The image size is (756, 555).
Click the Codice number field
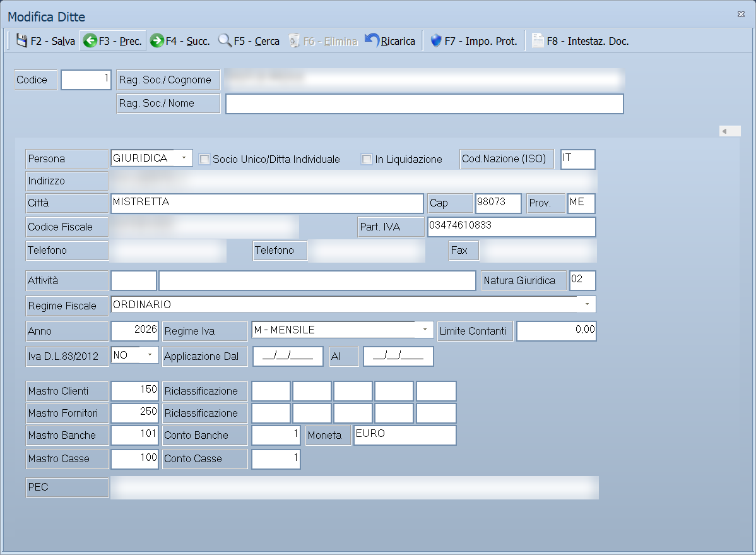click(86, 80)
